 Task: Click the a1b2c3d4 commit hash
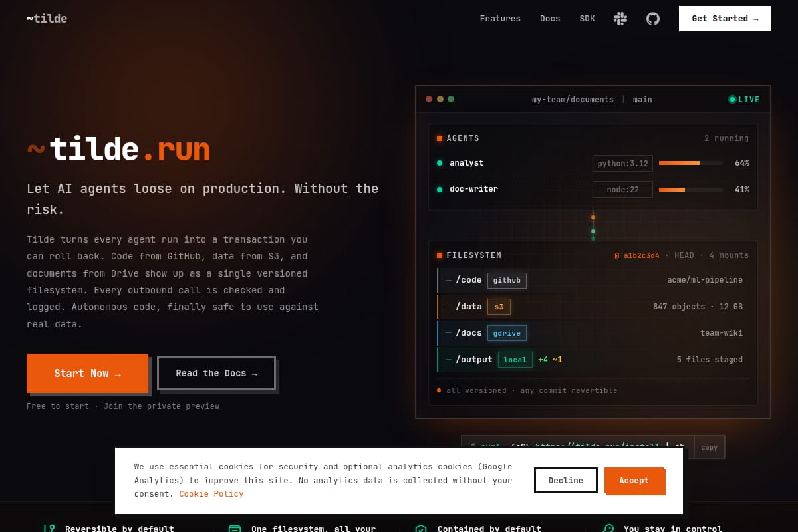pos(637,255)
